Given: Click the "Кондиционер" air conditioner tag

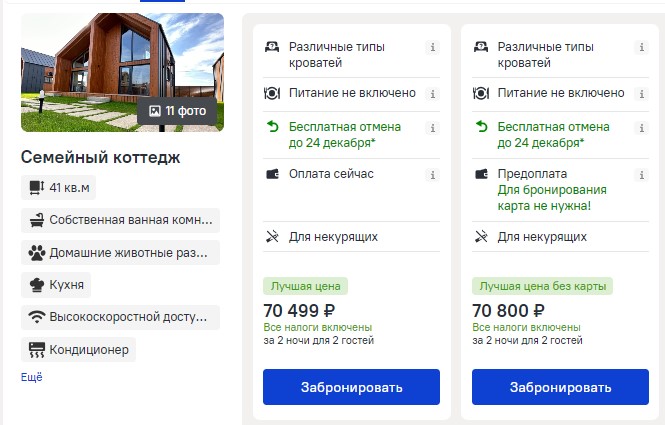Looking at the screenshot, I should (x=78, y=351).
